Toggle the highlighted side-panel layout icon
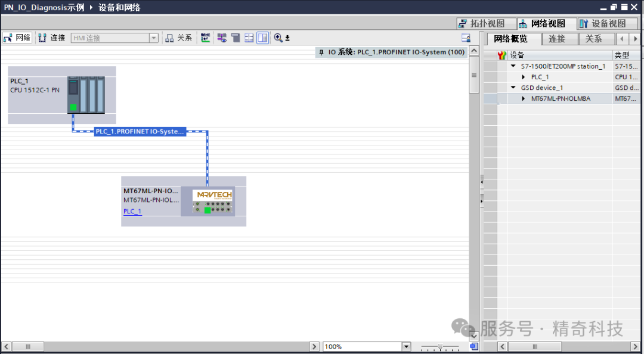The image size is (644, 354). [262, 38]
